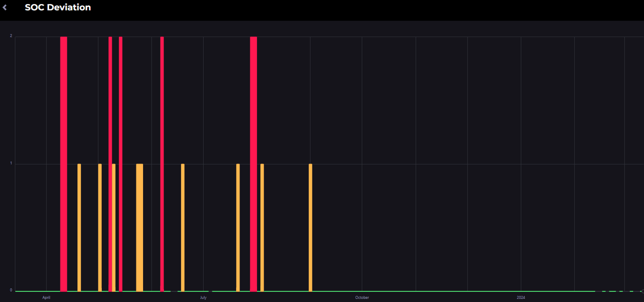The image size is (644, 302).
Task: Click orange bar just left of last red bar
Action: pyautogui.click(x=238, y=227)
